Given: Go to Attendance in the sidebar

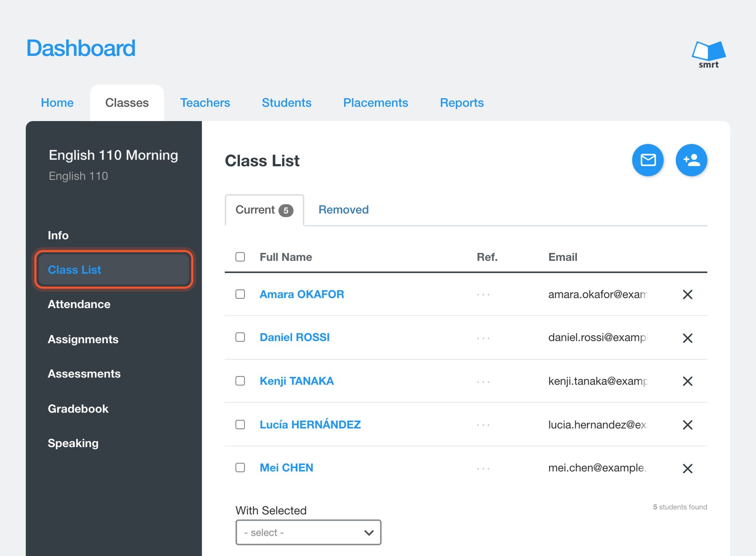Looking at the screenshot, I should pos(79,304).
